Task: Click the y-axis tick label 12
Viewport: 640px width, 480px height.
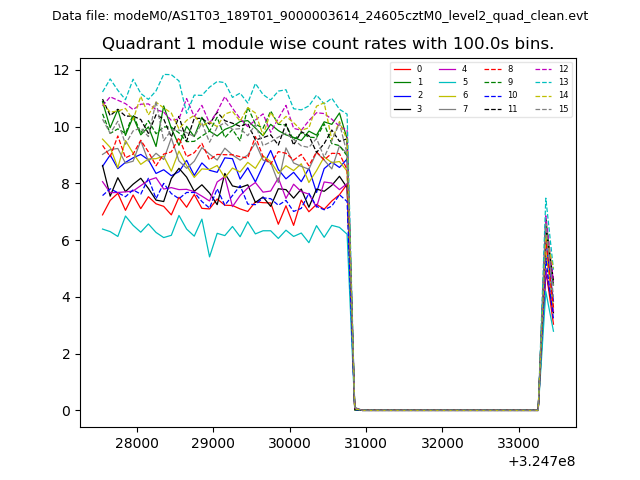Action: [x=60, y=70]
